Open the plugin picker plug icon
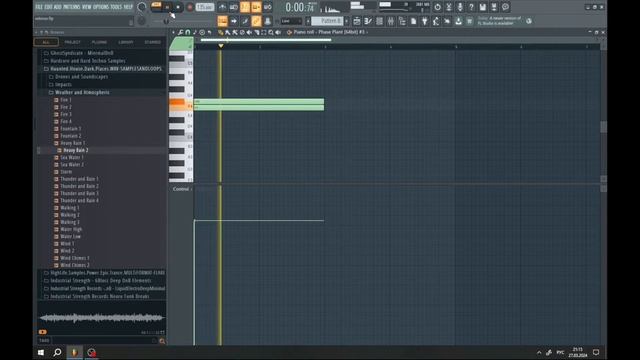640x360 pixels. tap(424, 21)
